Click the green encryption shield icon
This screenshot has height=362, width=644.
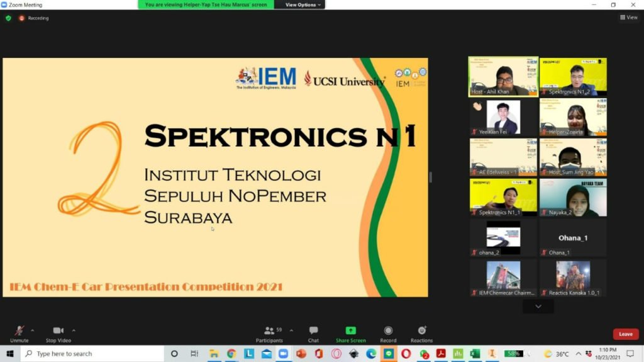pos(8,18)
